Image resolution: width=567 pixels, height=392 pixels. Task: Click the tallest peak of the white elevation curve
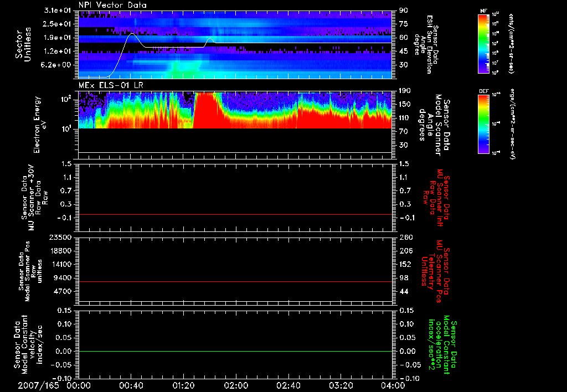[x=132, y=34]
